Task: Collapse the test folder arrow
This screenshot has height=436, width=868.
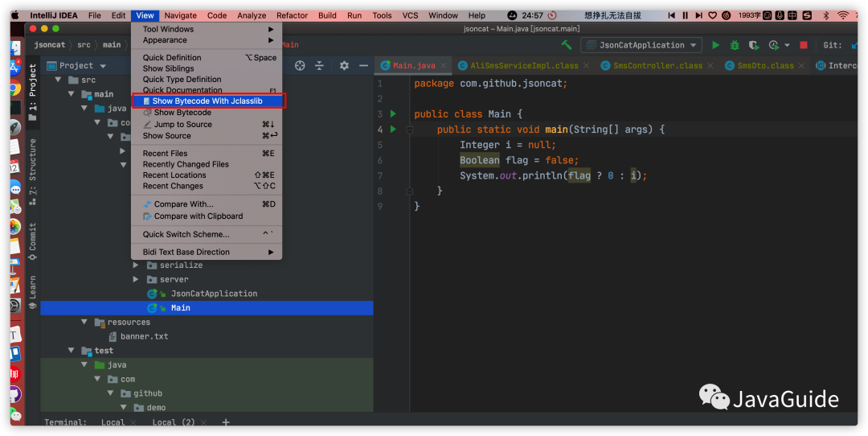Action: [72, 351]
